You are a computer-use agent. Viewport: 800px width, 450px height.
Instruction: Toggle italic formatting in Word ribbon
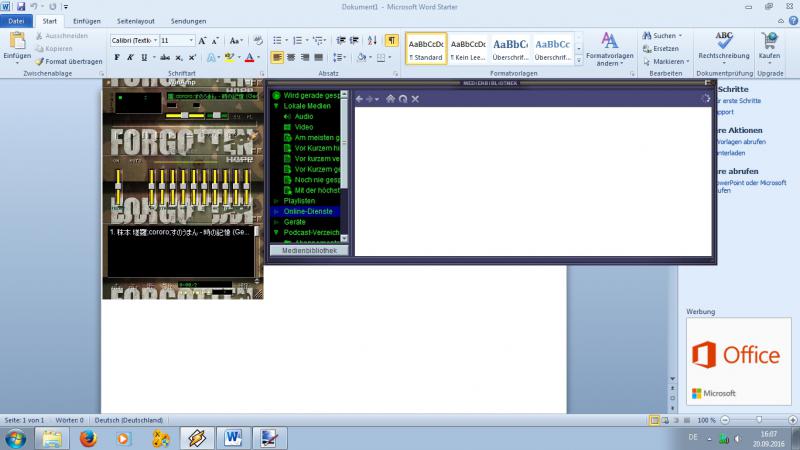click(x=130, y=58)
